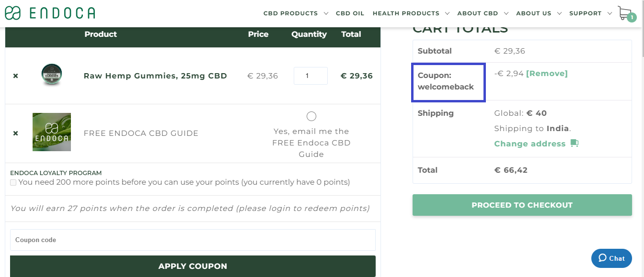The image size is (644, 277).
Task: Open the CBD OIL menu item
Action: (350, 13)
